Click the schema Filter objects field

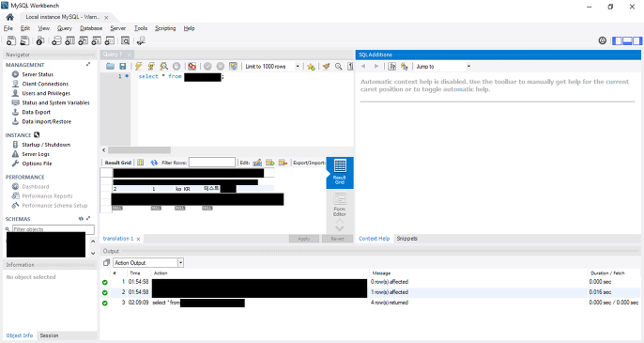point(53,229)
